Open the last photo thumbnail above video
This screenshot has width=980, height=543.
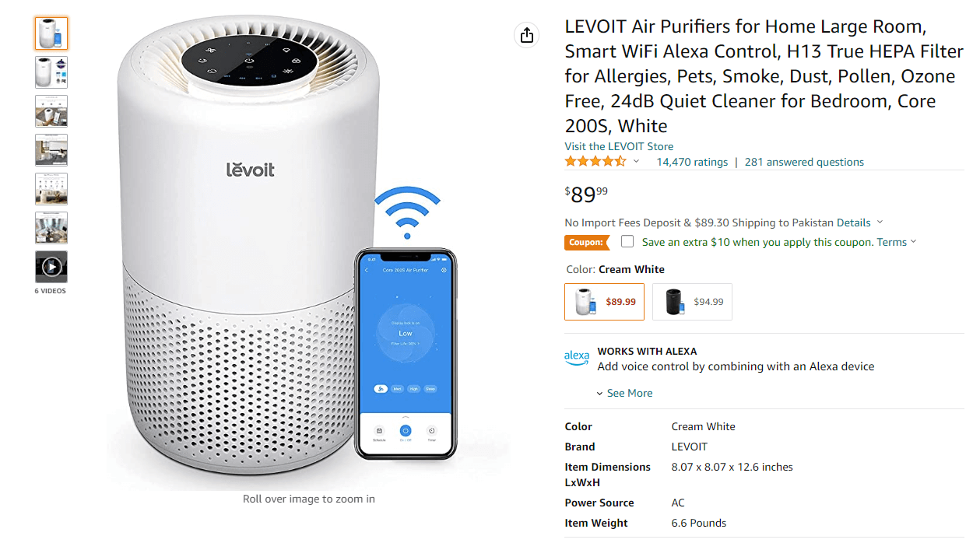[x=51, y=228]
